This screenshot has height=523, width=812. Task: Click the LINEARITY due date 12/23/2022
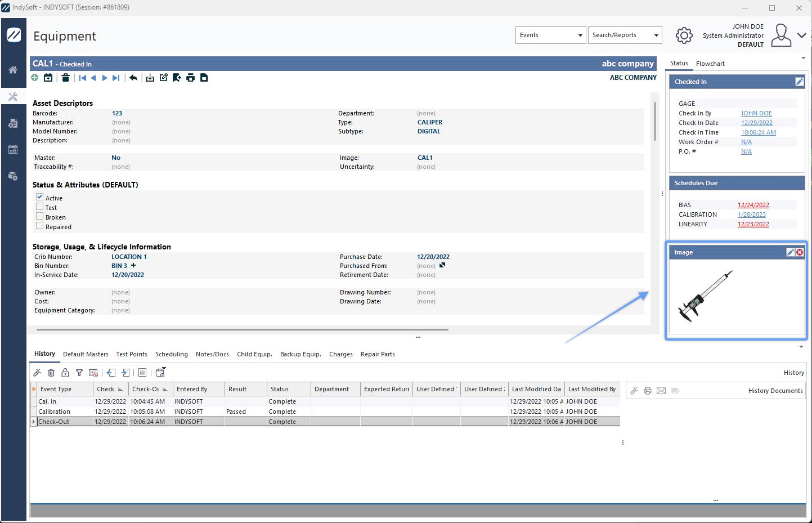point(753,224)
